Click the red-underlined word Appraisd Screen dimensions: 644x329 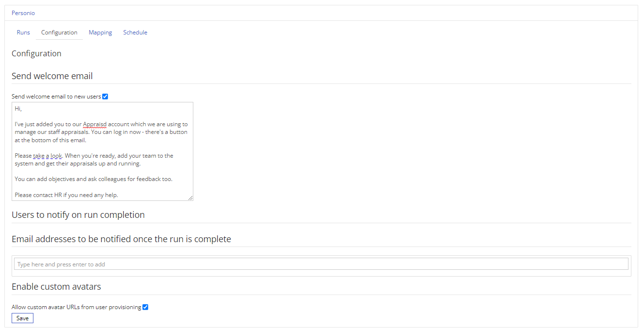coord(94,124)
